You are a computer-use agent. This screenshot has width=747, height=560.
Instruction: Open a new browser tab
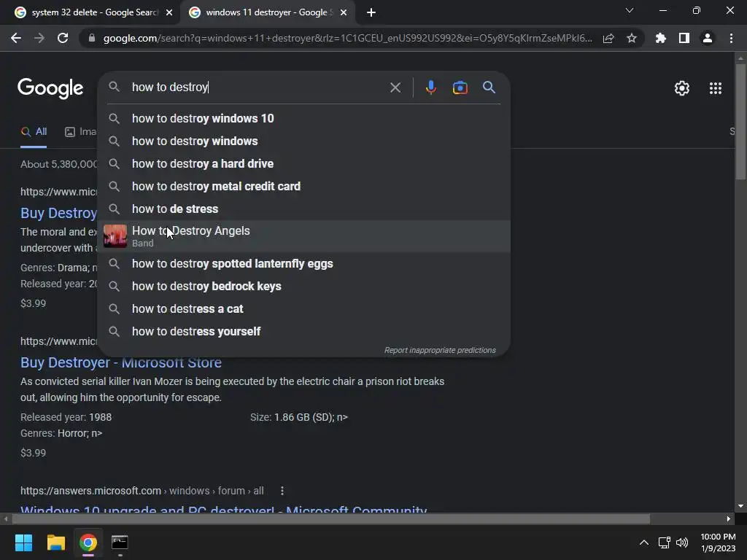[x=371, y=12]
